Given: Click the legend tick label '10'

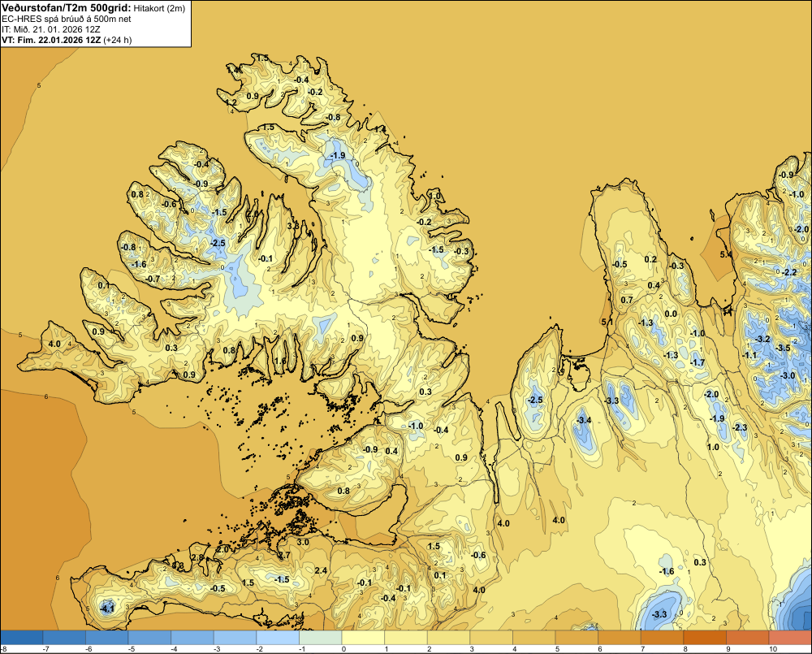Looking at the screenshot, I should 773,649.
